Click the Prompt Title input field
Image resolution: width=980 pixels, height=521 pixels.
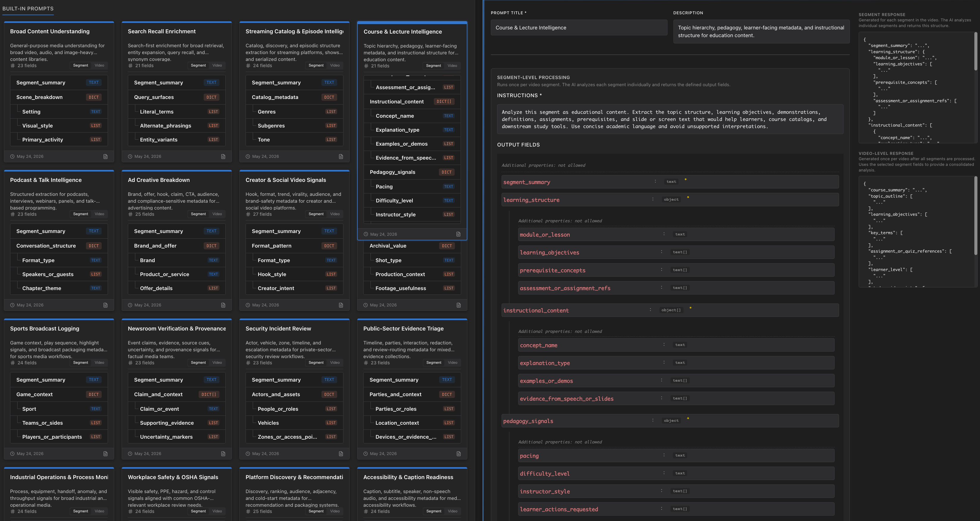[579, 28]
